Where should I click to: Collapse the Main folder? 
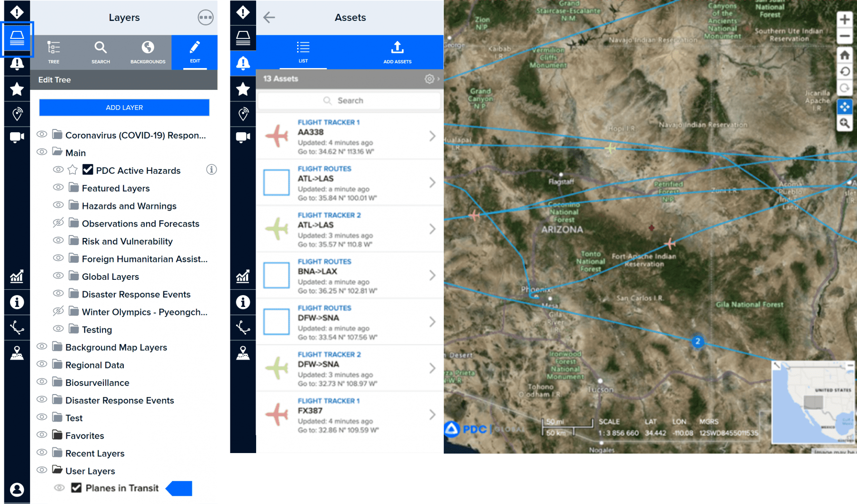click(58, 152)
